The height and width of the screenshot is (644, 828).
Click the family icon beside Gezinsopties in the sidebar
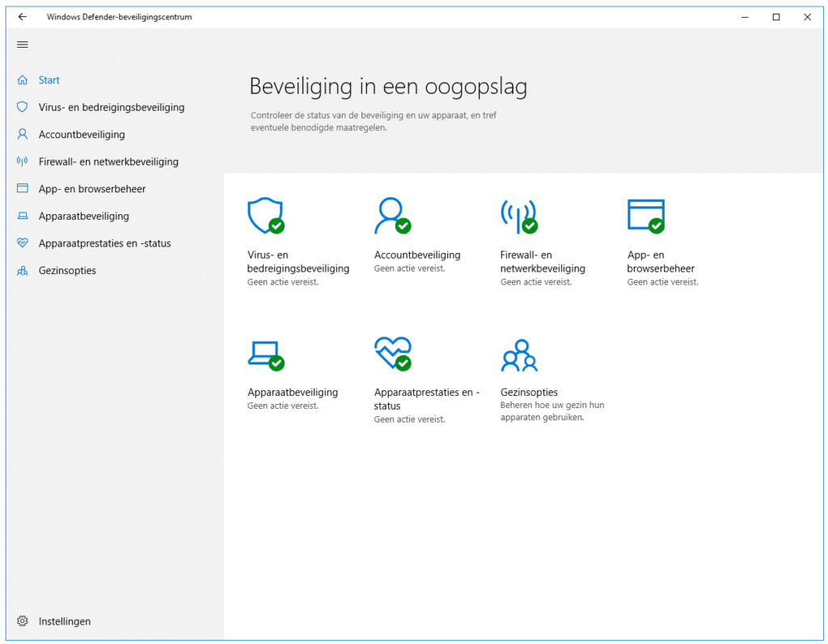pyautogui.click(x=22, y=270)
